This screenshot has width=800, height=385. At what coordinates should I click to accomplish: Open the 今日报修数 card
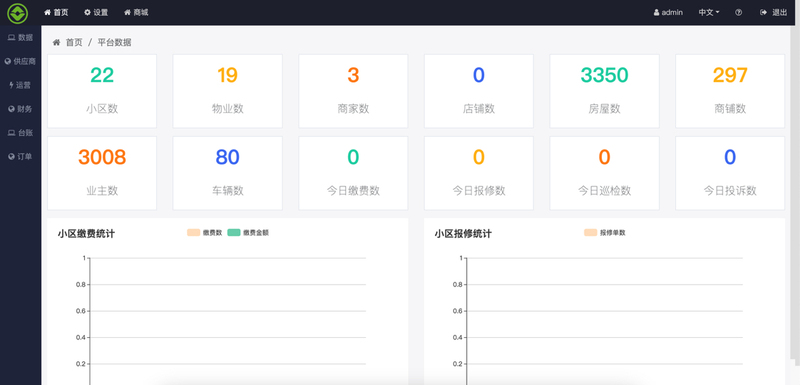479,173
